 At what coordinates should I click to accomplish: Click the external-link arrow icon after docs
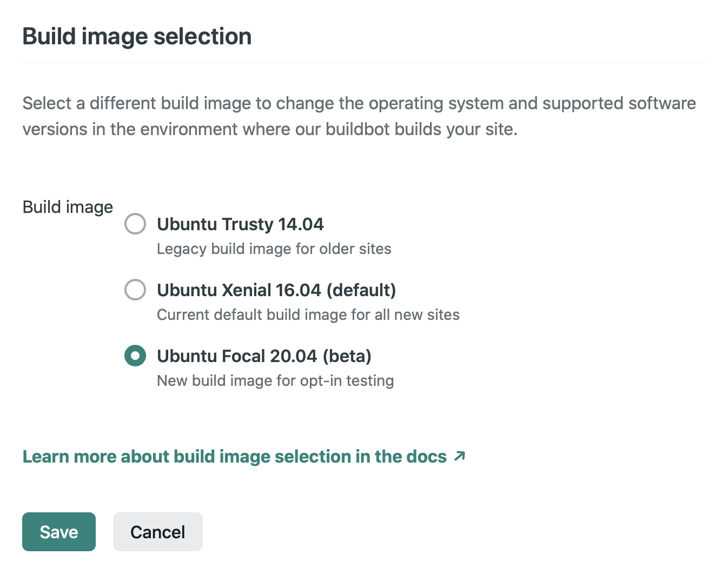pyautogui.click(x=460, y=456)
